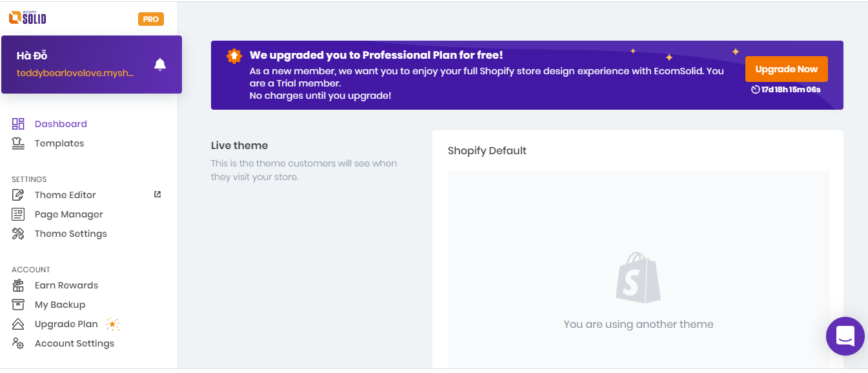Click the Shopify Default theme preview
Screen dimensions: 868x373
[638, 270]
